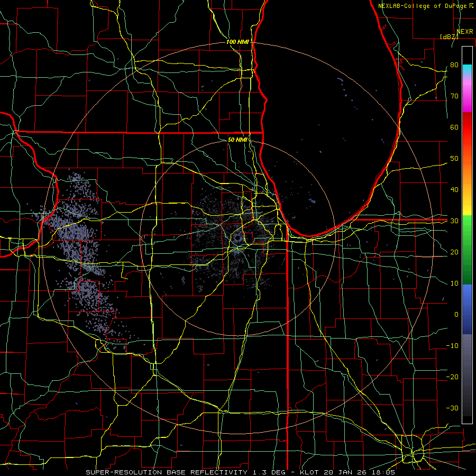Click the -20 value on dBZ scale
Image resolution: width=476 pixels, height=476 pixels.
(x=452, y=377)
